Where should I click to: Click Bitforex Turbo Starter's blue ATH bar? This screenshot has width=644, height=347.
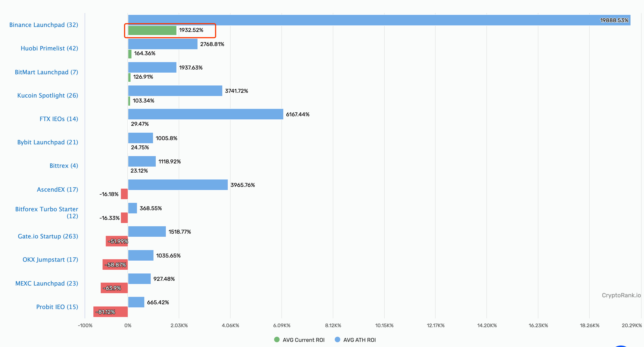pyautogui.click(x=132, y=208)
